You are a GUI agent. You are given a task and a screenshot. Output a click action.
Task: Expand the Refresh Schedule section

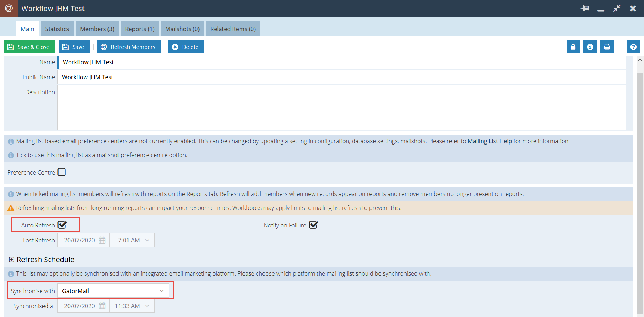(x=12, y=260)
